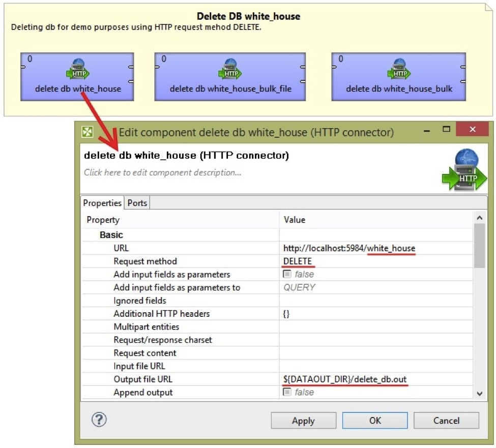Edit the URL value field
Image resolution: width=496 pixels, height=448 pixels.
pyautogui.click(x=376, y=248)
